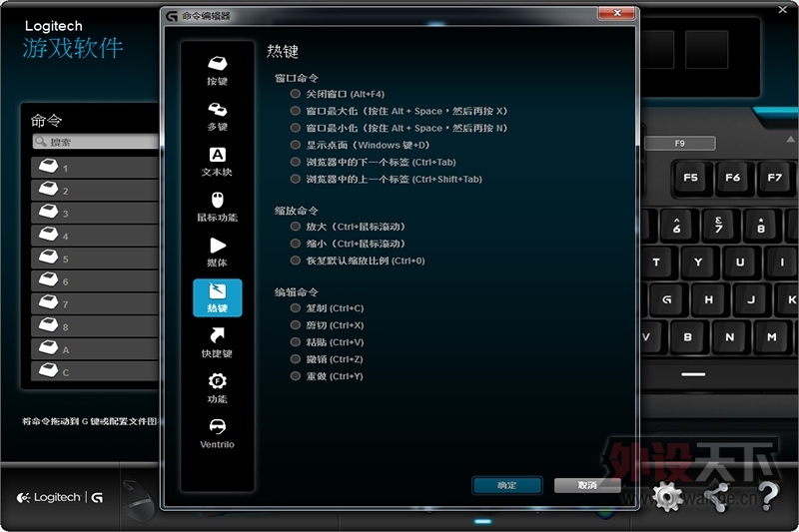Image resolution: width=799 pixels, height=532 pixels.
Task: Click the 搜索 command search field
Action: (95, 142)
